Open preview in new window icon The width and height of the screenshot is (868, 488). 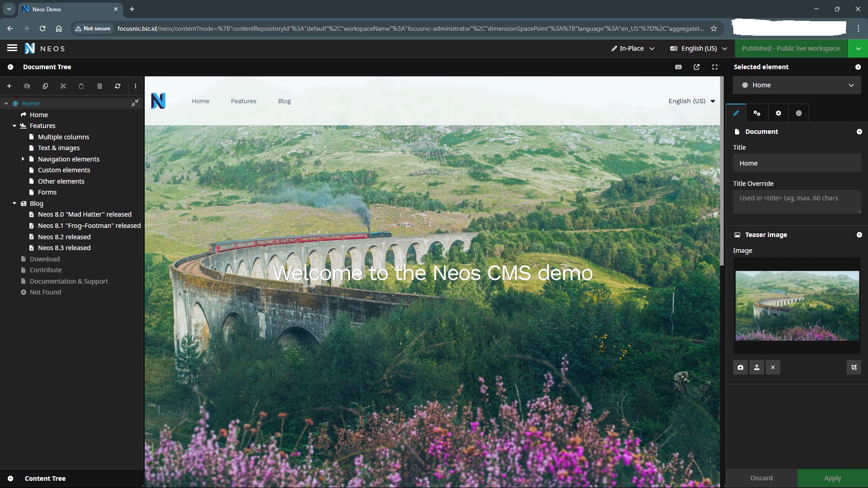click(697, 67)
